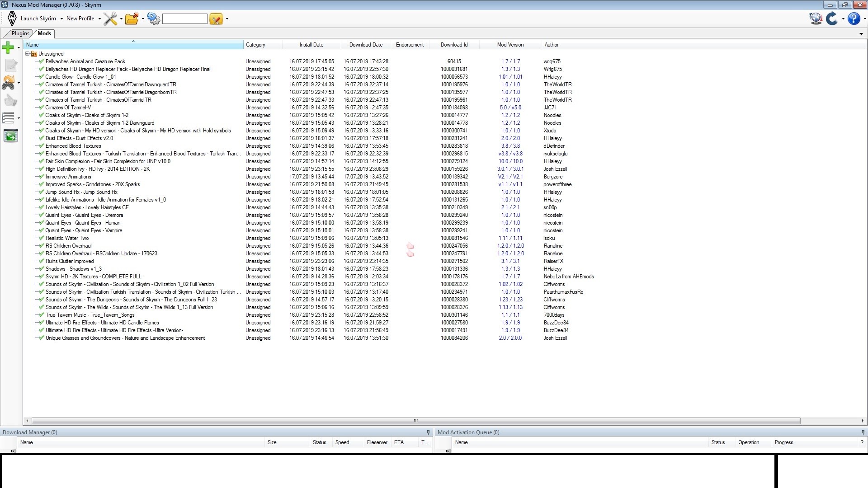
Task: Click the green arrows export mod list icon
Action: [x=11, y=136]
